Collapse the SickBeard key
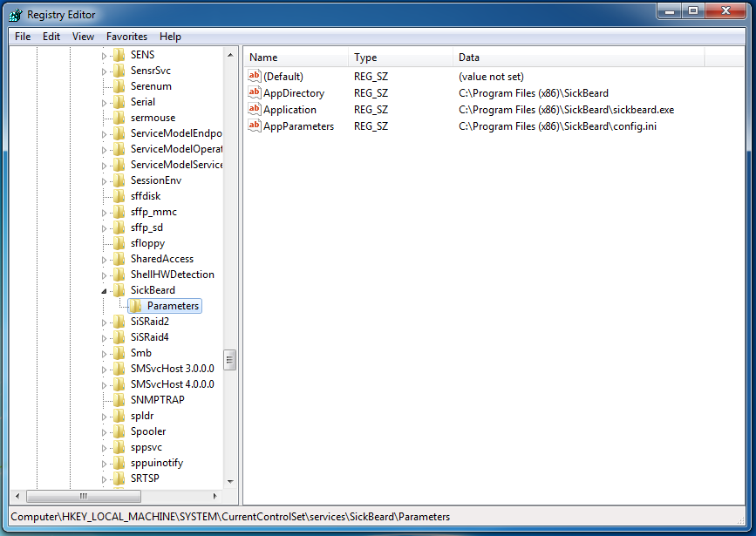Image resolution: width=756 pixels, height=536 pixels. tap(104, 291)
